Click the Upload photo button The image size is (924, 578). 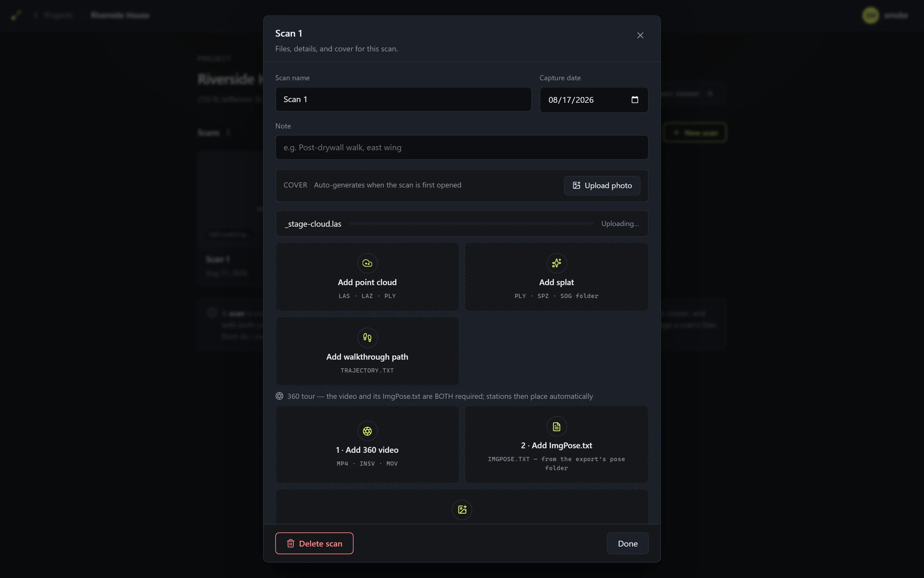pos(602,185)
